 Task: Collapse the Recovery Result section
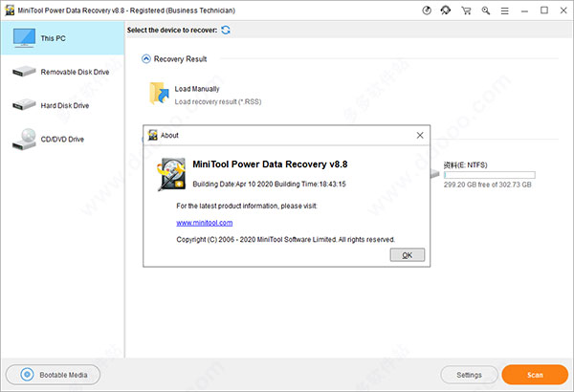[146, 59]
